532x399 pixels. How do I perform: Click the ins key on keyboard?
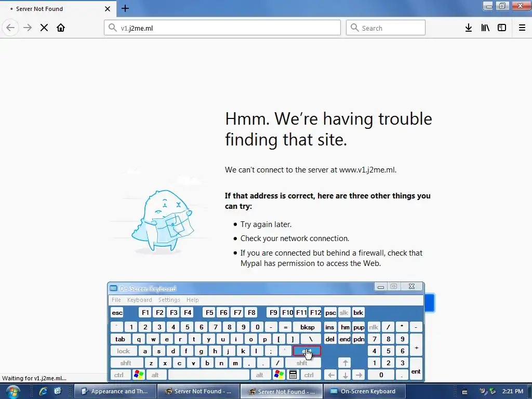coord(329,327)
